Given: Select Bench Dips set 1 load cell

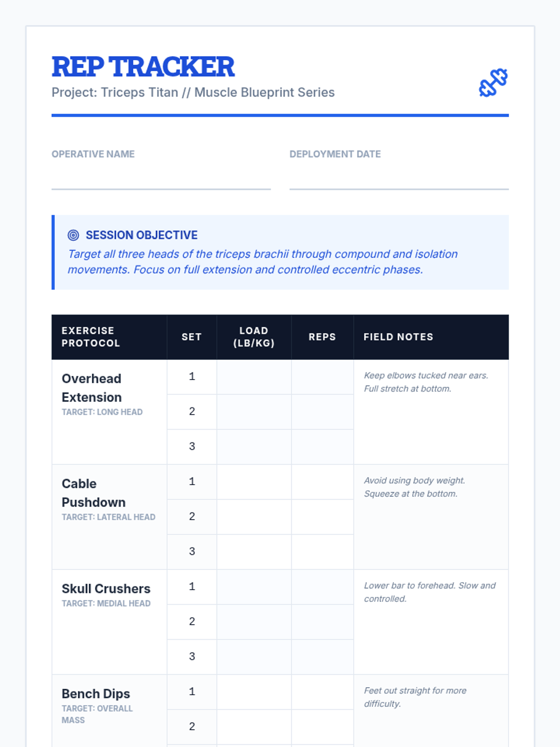Looking at the screenshot, I should (254, 692).
